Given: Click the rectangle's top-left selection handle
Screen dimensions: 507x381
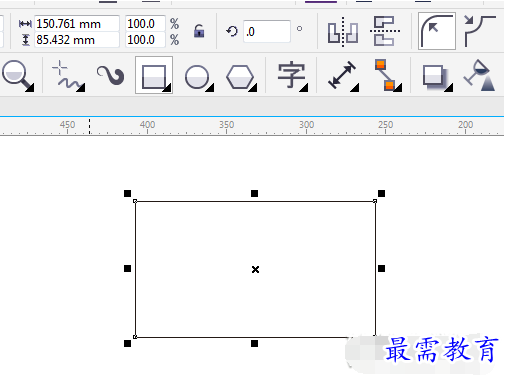Looking at the screenshot, I should (127, 193).
